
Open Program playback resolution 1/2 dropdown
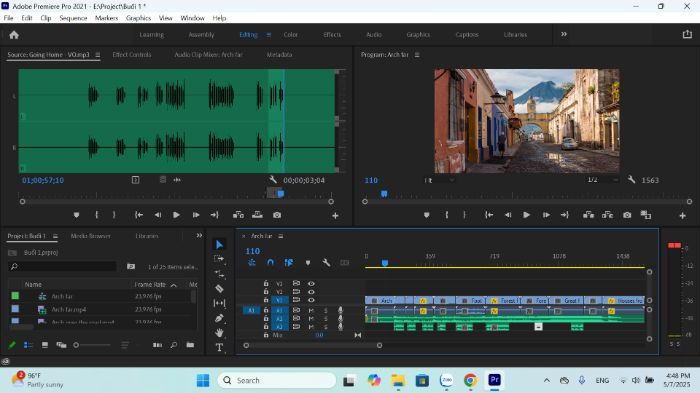602,180
